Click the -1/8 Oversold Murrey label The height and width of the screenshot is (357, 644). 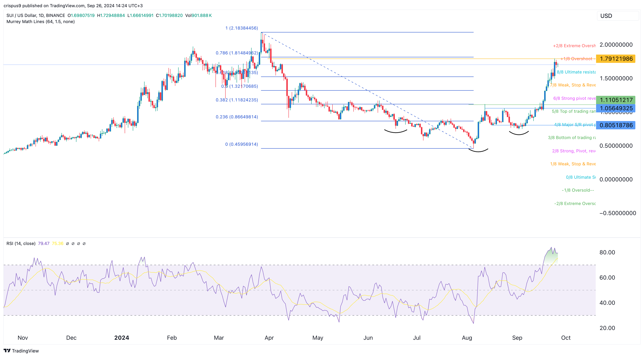pyautogui.click(x=578, y=190)
